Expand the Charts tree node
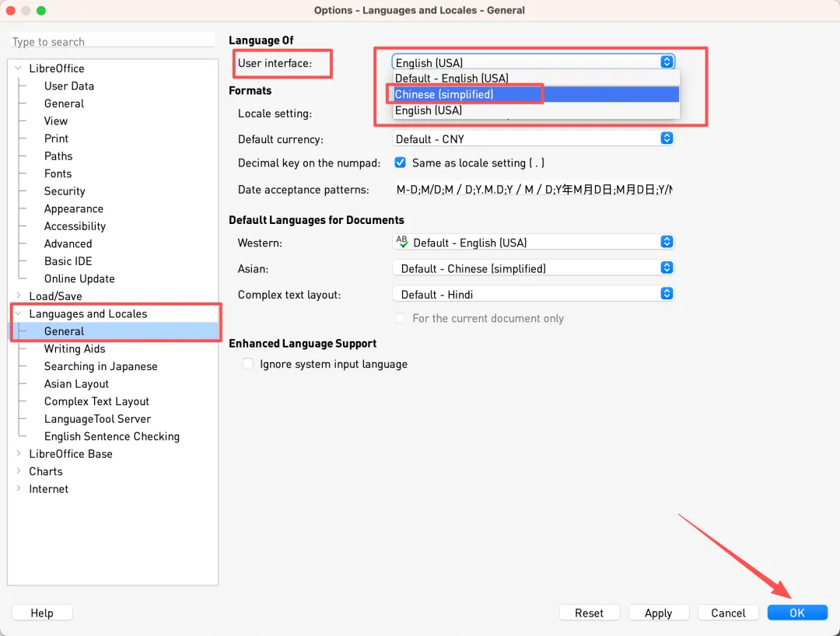Screen dimensions: 840x636 tap(18, 471)
